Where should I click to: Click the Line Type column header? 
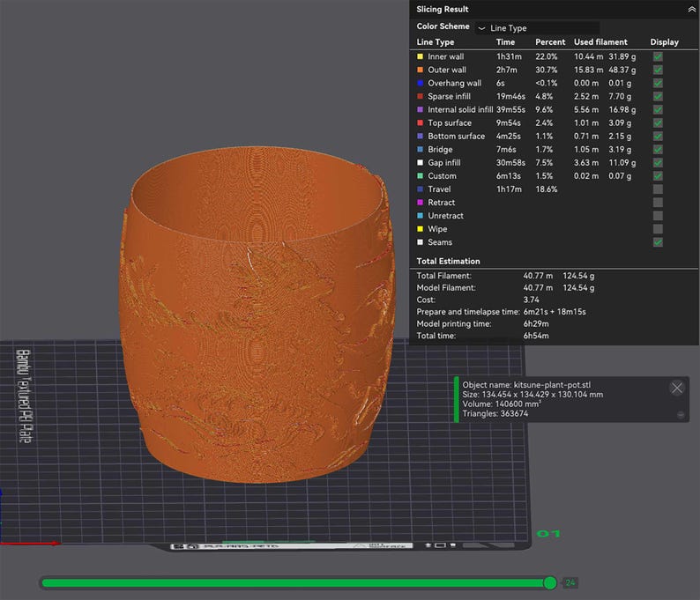(x=436, y=42)
